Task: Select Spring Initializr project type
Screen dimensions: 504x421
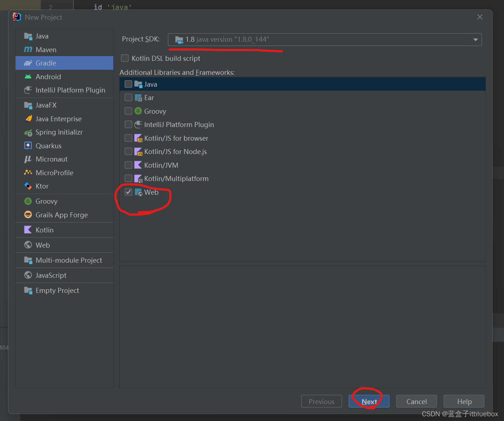Action: pos(64,132)
